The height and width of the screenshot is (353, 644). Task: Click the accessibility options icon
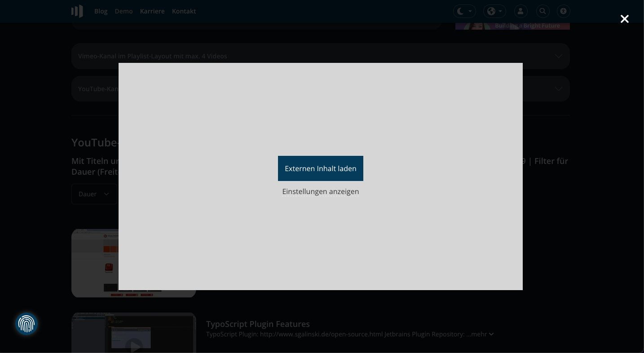[x=564, y=11]
